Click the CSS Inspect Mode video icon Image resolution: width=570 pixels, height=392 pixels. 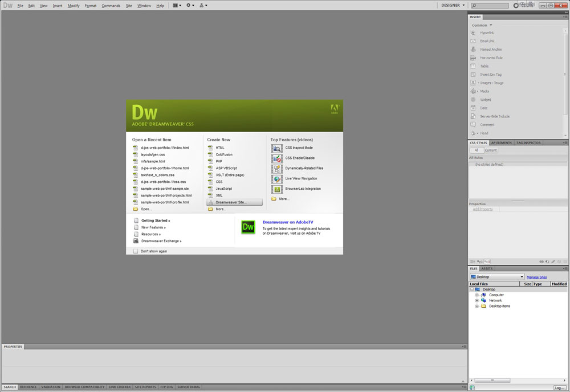click(x=277, y=148)
